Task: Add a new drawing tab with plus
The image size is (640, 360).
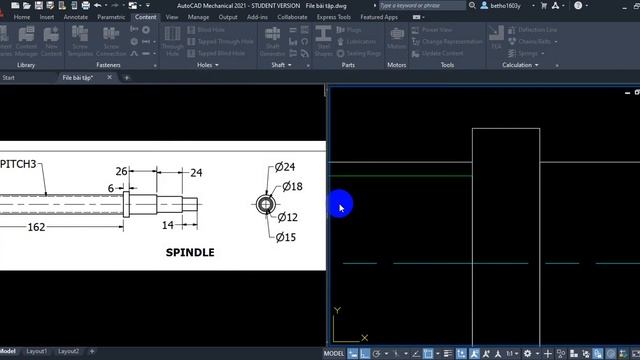Action: pos(127,78)
